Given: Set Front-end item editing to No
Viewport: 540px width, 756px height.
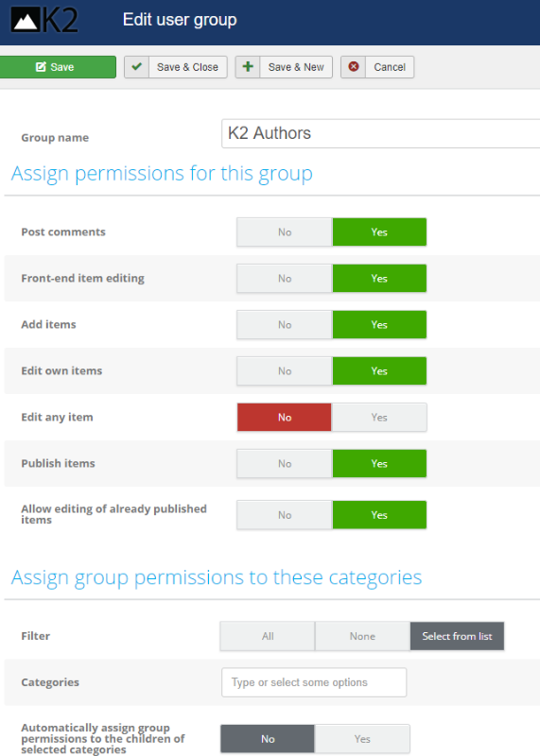Looking at the screenshot, I should (x=285, y=278).
